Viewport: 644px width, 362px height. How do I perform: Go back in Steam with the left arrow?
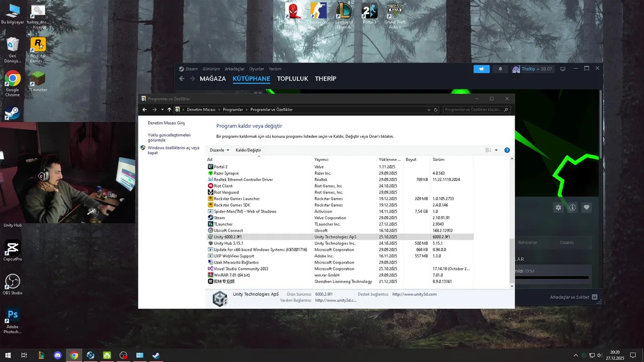182,78
